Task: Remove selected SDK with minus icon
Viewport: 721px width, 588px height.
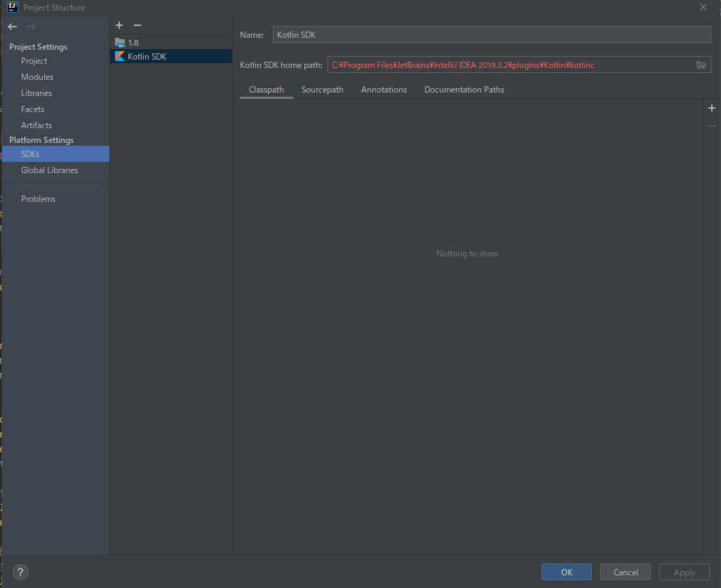Action: pos(137,25)
